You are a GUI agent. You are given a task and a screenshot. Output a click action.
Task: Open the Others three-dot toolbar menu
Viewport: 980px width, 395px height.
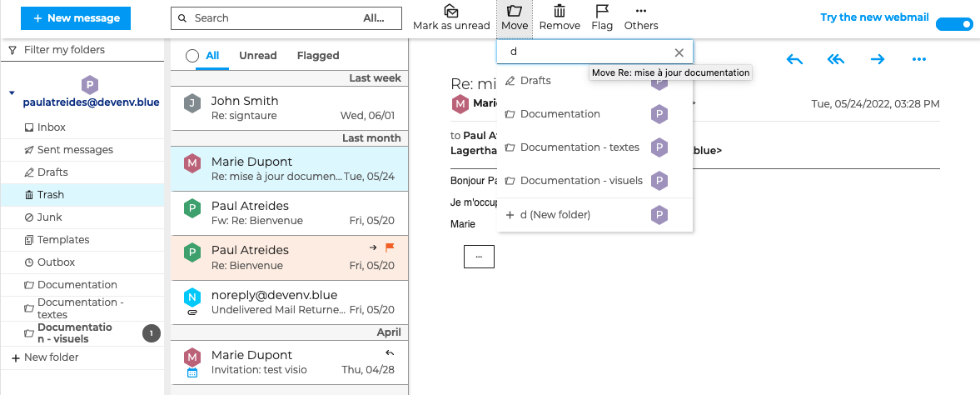coord(640,18)
